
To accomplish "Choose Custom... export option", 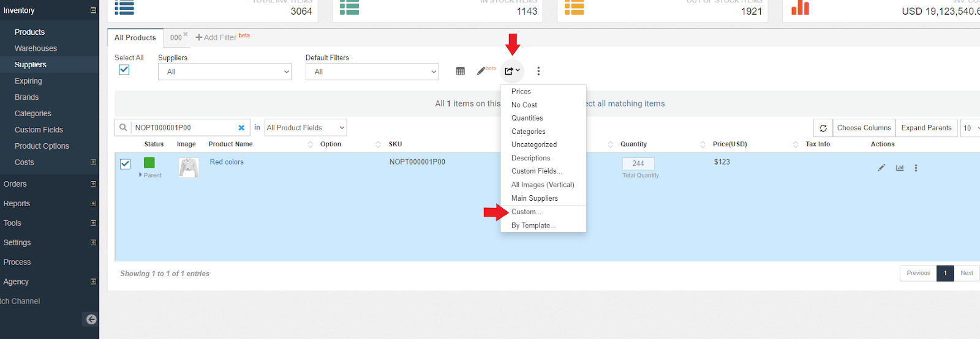I will click(543, 212).
